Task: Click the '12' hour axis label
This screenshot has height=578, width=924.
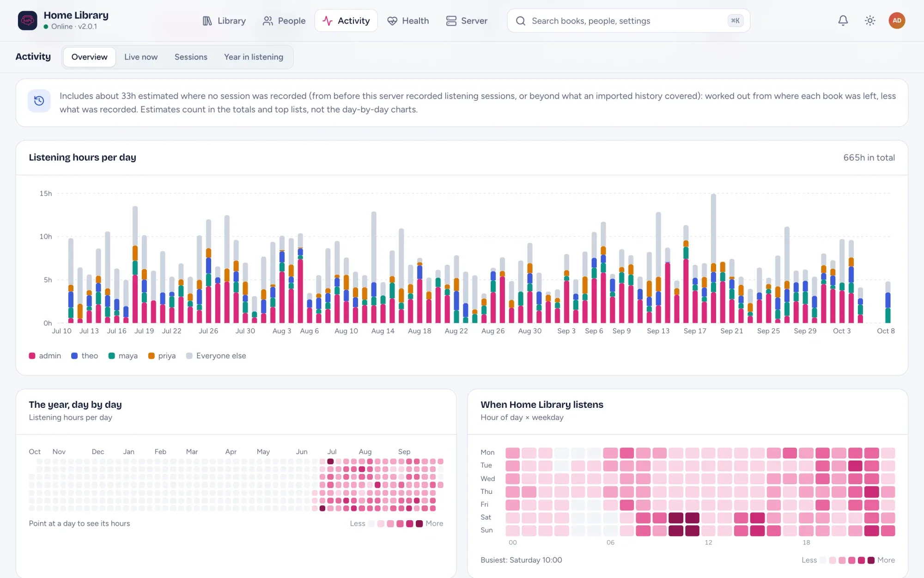Action: 708,542
